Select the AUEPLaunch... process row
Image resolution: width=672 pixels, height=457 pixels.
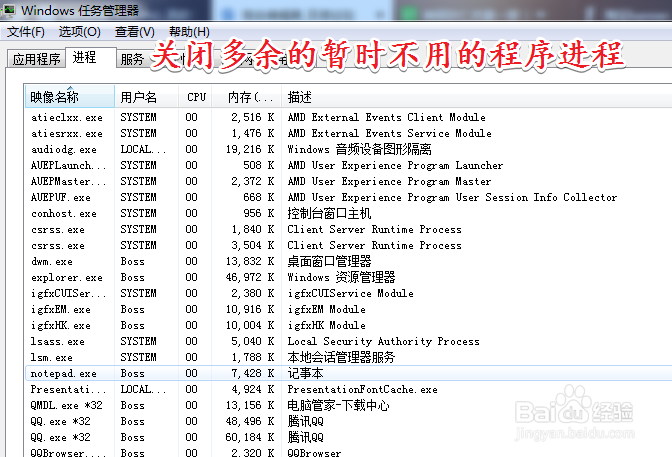(348, 165)
